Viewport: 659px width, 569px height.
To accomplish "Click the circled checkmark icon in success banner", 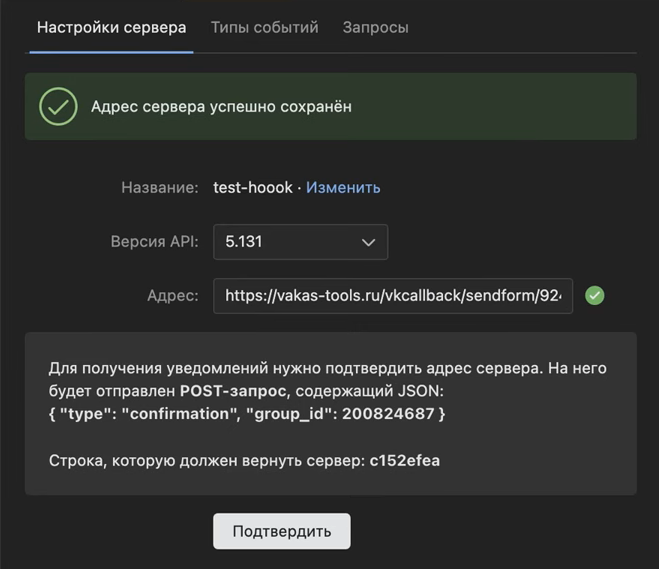I will tap(58, 106).
